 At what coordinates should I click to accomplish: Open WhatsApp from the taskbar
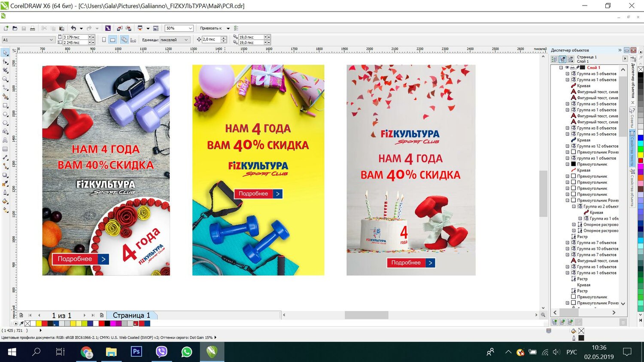tap(187, 352)
